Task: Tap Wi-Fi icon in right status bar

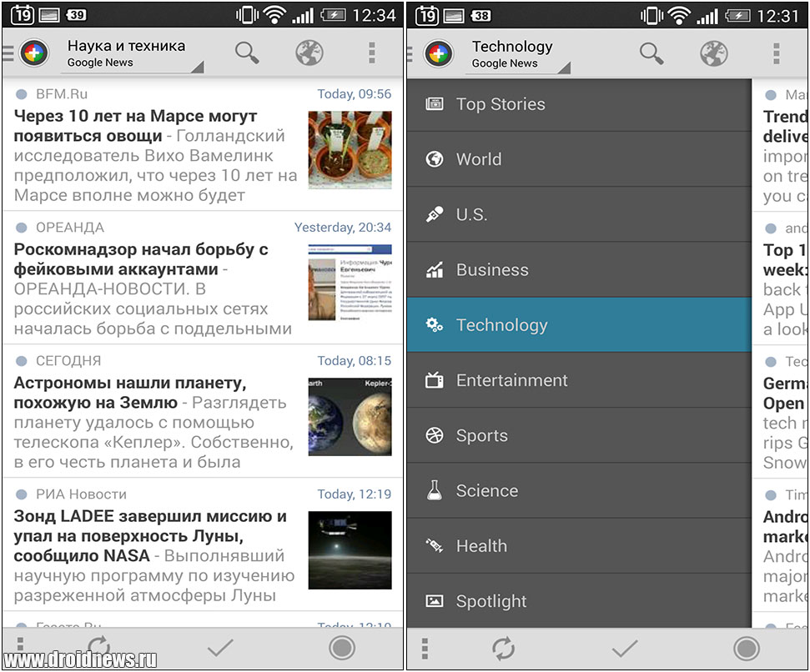Action: click(679, 16)
